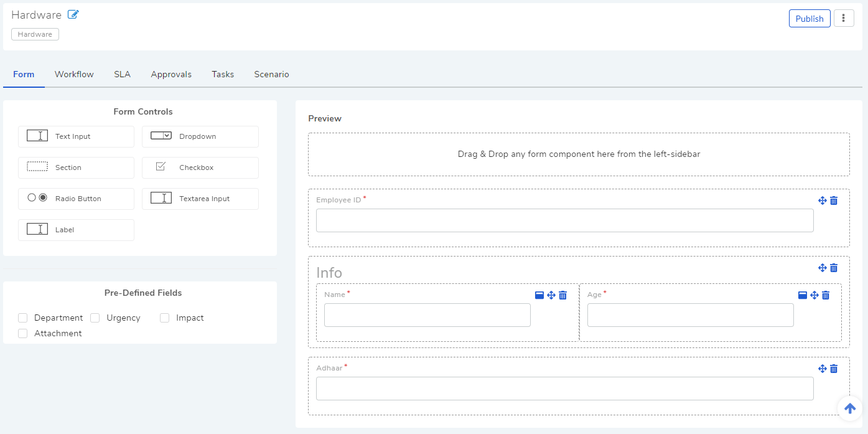Click the Pre-Defined Fields heading
The width and height of the screenshot is (868, 434).
[143, 293]
